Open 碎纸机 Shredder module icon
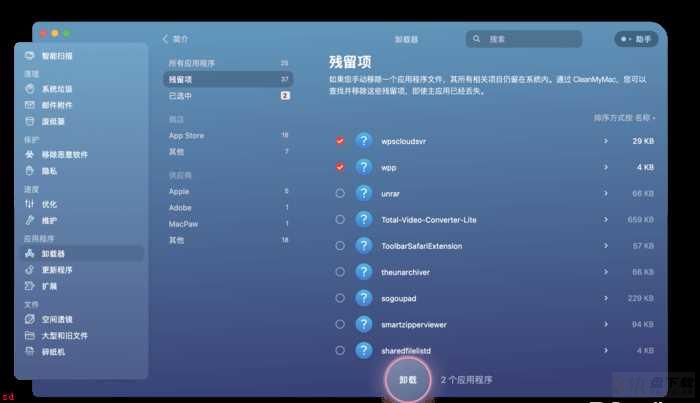This screenshot has width=700, height=403. tap(30, 352)
